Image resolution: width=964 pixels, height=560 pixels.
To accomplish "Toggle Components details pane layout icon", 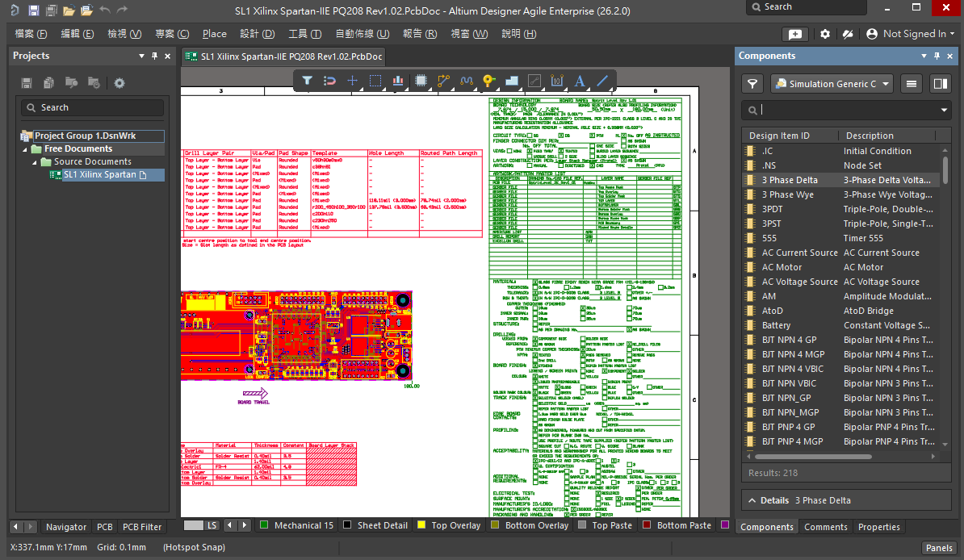I will pyautogui.click(x=940, y=84).
